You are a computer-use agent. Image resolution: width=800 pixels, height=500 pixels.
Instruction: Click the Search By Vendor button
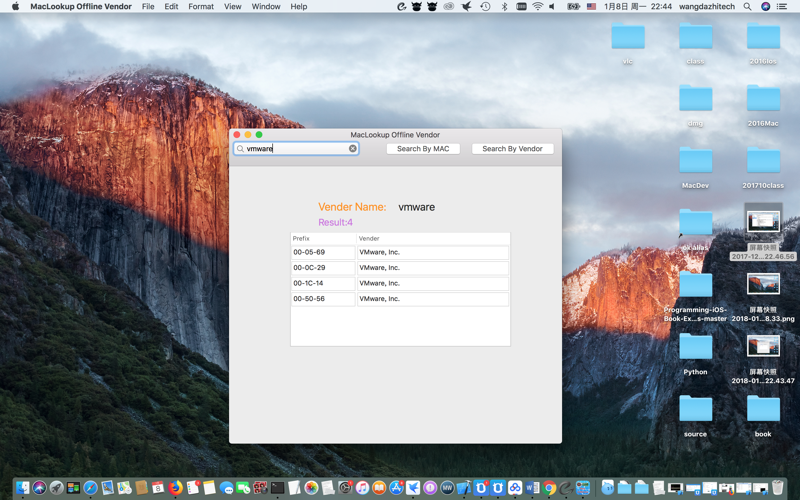point(512,149)
